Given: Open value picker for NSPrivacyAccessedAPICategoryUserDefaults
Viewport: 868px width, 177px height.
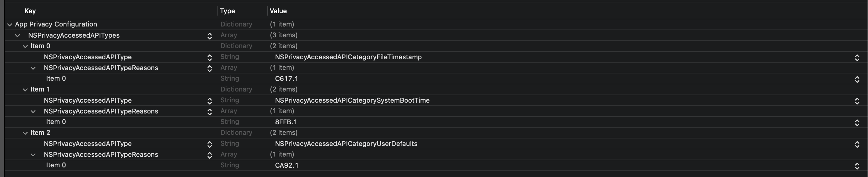Looking at the screenshot, I should 857,144.
